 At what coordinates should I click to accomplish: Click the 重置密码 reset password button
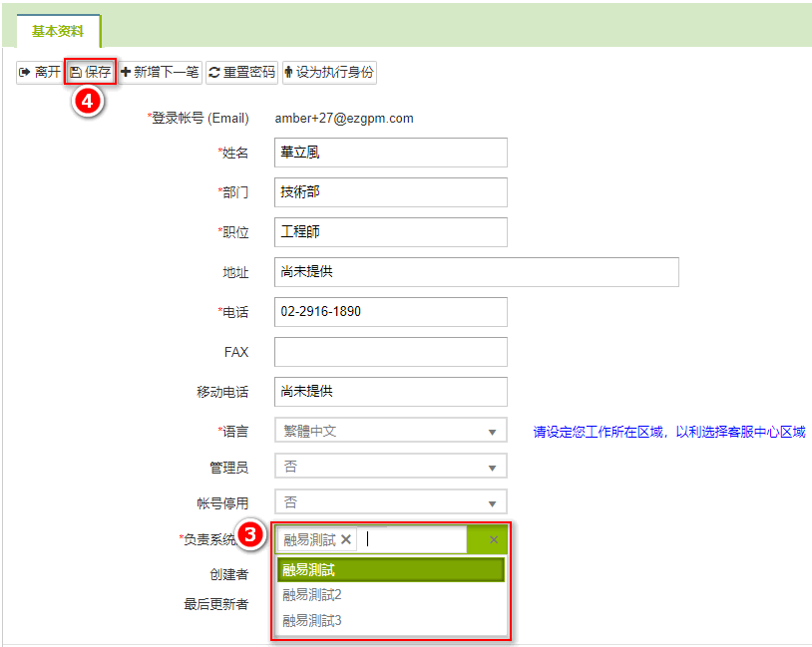coord(241,73)
